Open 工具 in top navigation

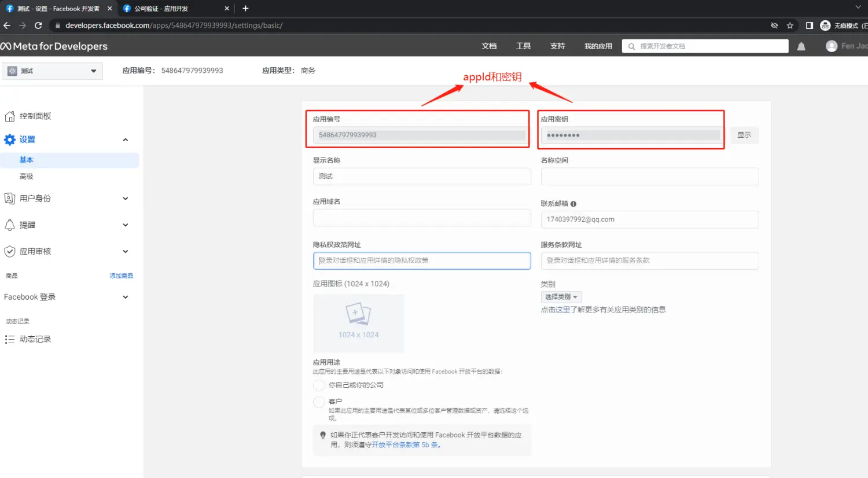click(523, 46)
